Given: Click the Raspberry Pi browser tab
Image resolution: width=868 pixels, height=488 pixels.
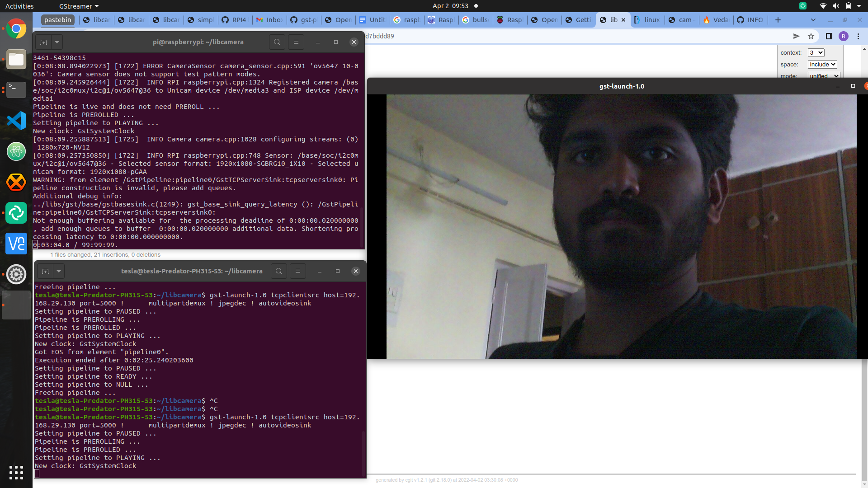Looking at the screenshot, I should [509, 20].
